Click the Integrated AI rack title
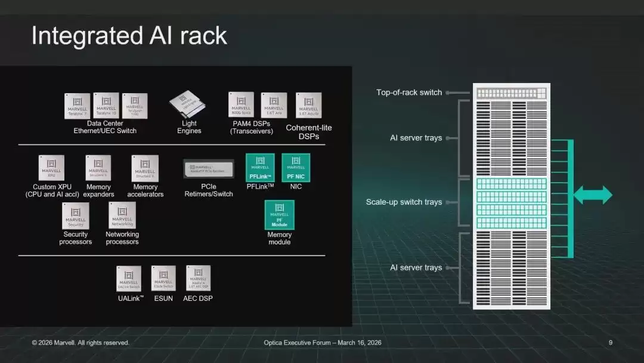This screenshot has width=644, height=363. pyautogui.click(x=129, y=35)
